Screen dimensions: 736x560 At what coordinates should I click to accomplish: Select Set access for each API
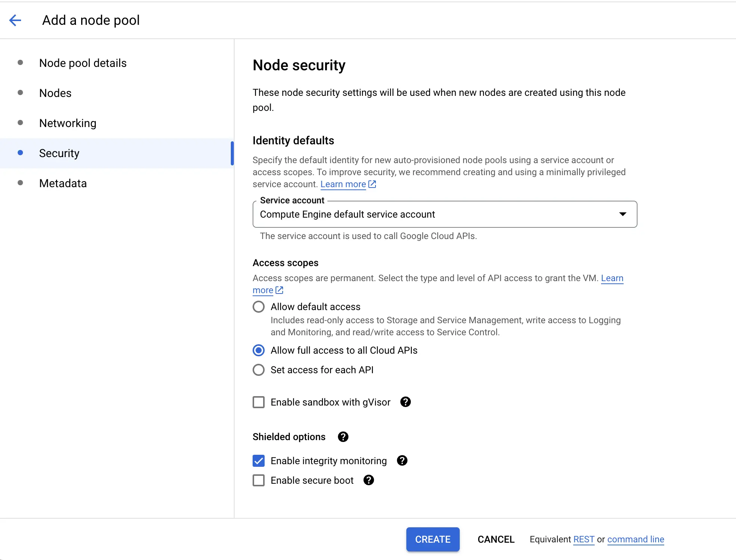point(259,370)
